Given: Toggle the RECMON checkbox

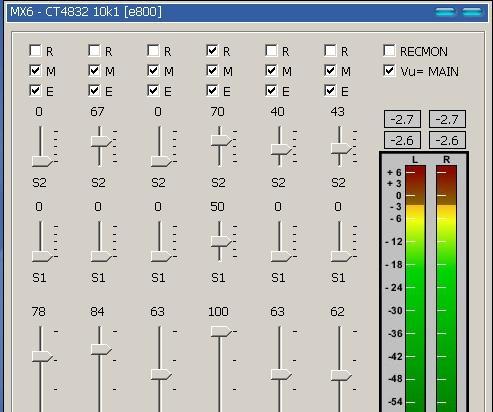Looking at the screenshot, I should (389, 51).
